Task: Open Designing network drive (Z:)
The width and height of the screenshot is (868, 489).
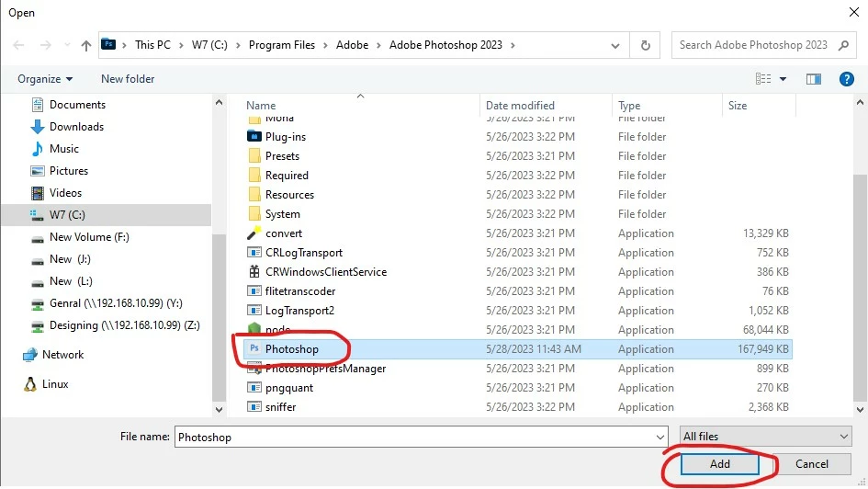Action: (125, 325)
